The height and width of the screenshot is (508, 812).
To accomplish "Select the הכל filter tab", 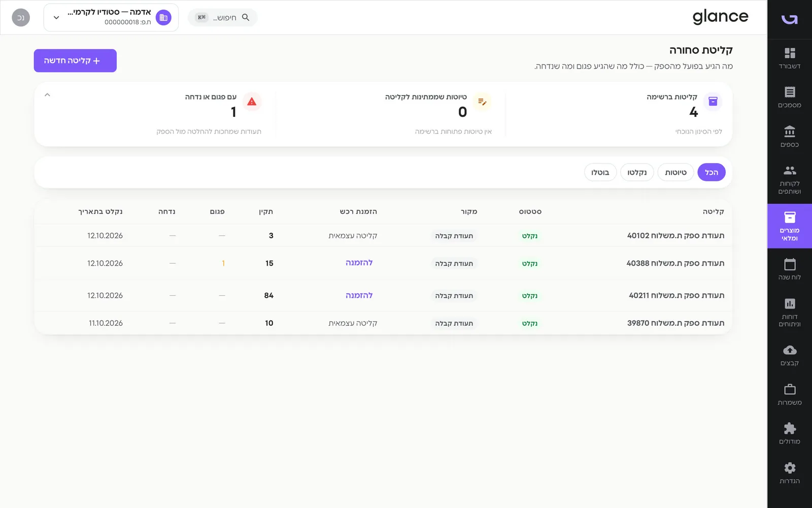I will (712, 172).
